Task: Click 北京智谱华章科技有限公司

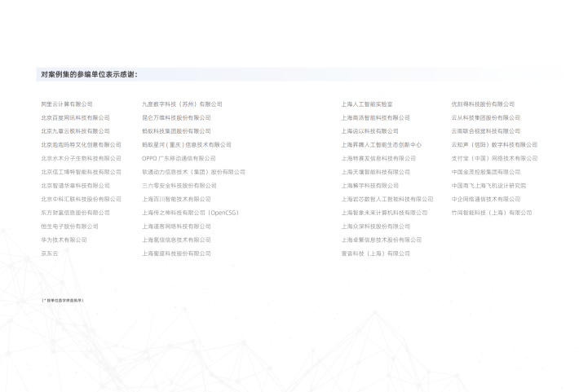Action: point(75,186)
